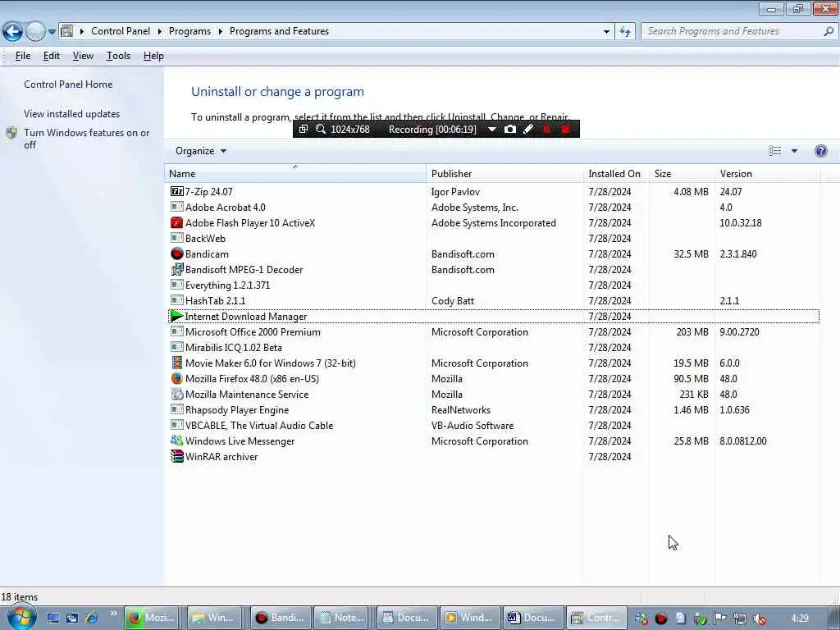Open View installed updates link
This screenshot has height=630, width=840.
click(x=72, y=113)
